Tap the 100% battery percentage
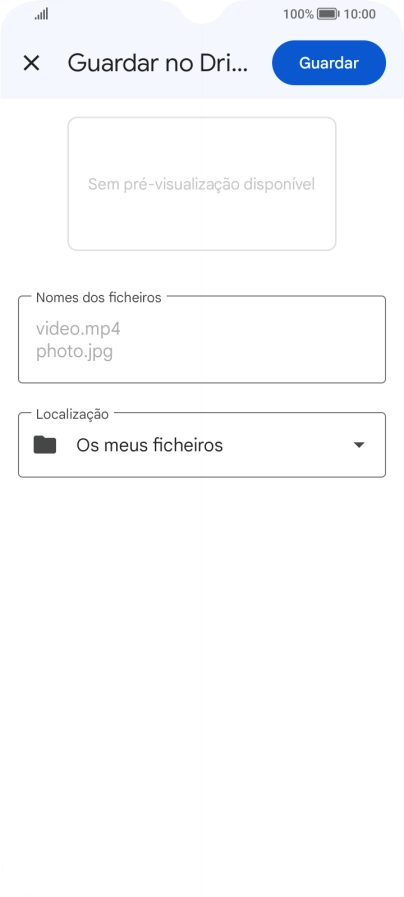 point(298,14)
